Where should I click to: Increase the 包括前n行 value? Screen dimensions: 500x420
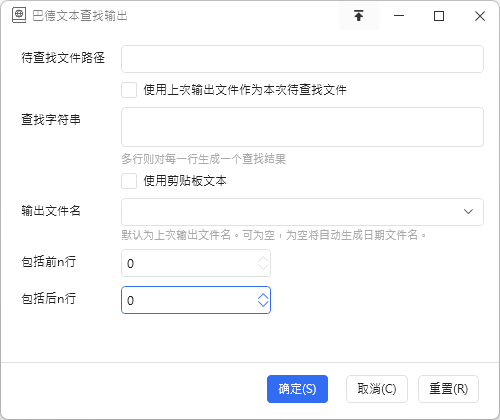pyautogui.click(x=263, y=260)
